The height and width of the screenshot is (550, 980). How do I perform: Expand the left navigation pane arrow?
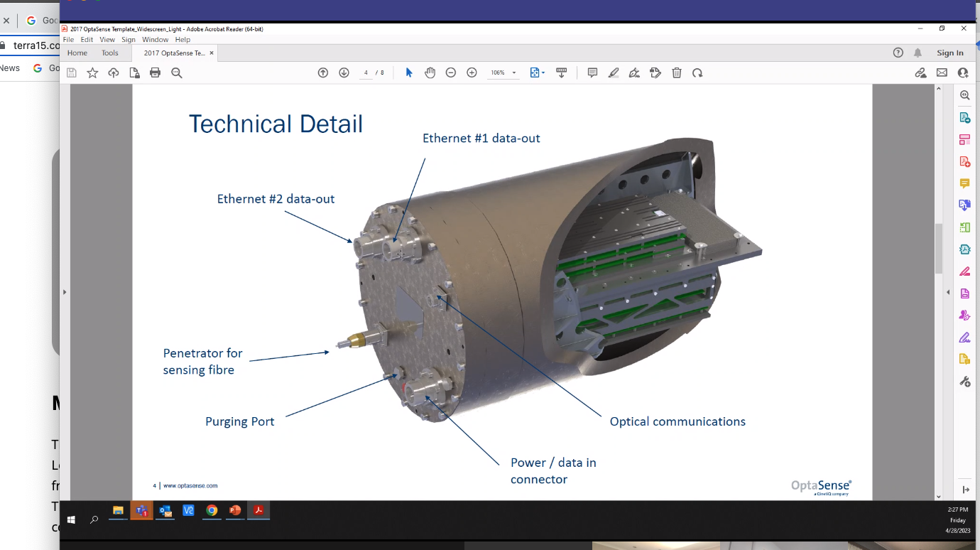click(65, 292)
